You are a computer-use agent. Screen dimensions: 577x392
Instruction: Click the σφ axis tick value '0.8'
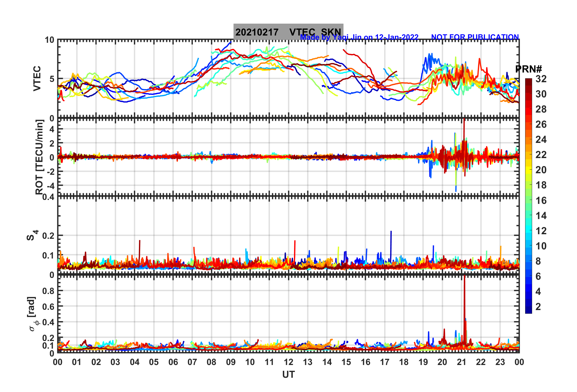click(x=49, y=291)
